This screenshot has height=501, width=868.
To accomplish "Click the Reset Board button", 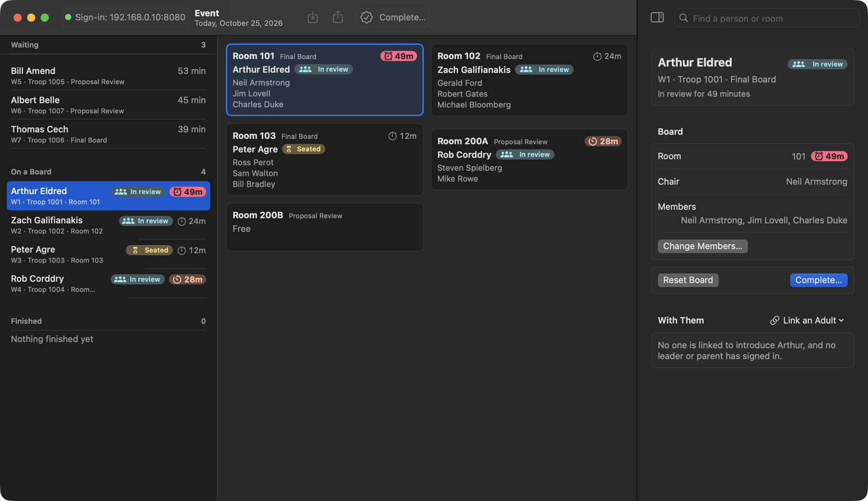I will click(688, 280).
